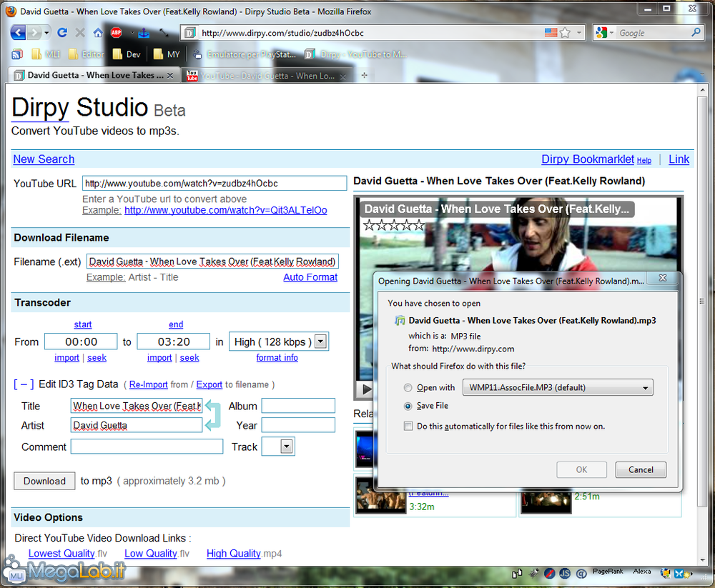Select the Open with radio button
Screen dimensions: 715x588
[x=408, y=388]
